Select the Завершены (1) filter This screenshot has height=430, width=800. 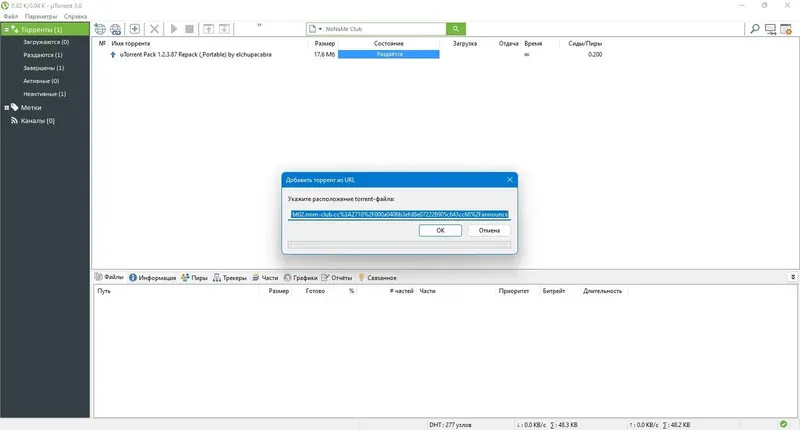(x=43, y=68)
